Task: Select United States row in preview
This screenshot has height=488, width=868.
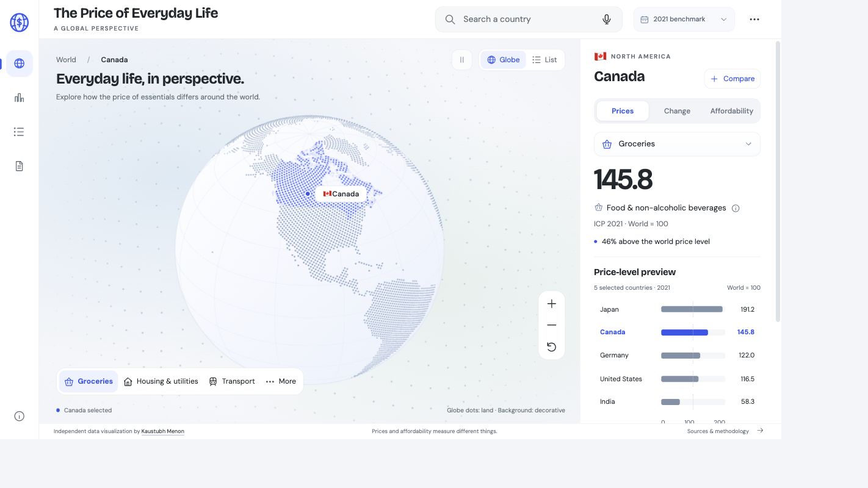Action: point(677,379)
